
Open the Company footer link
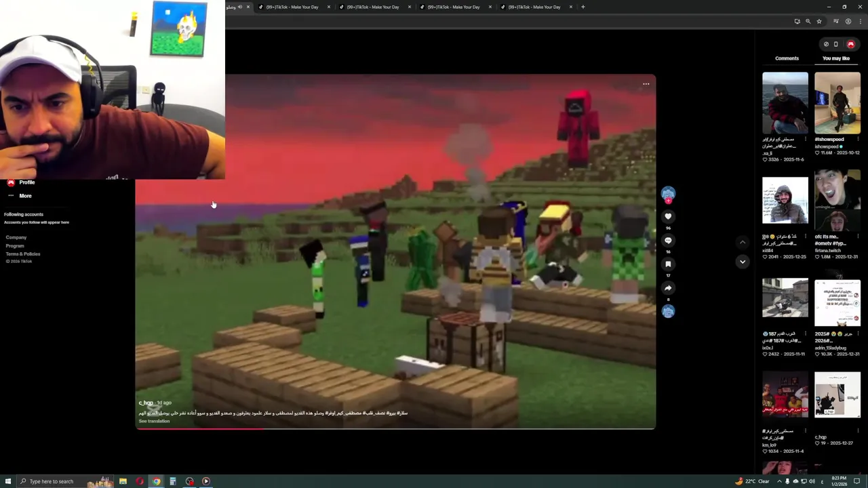(16, 237)
